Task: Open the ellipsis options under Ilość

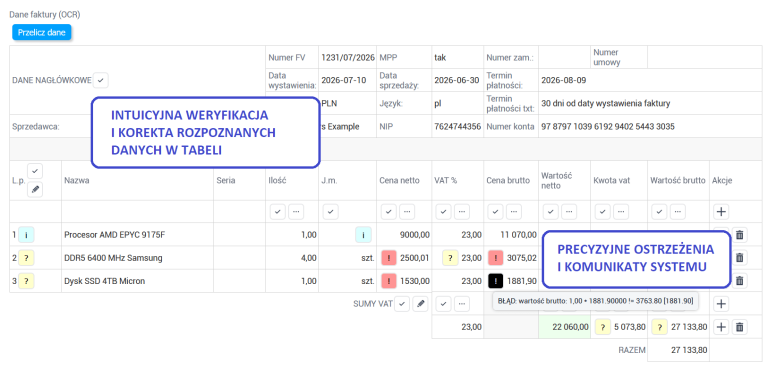Action: 296,212
